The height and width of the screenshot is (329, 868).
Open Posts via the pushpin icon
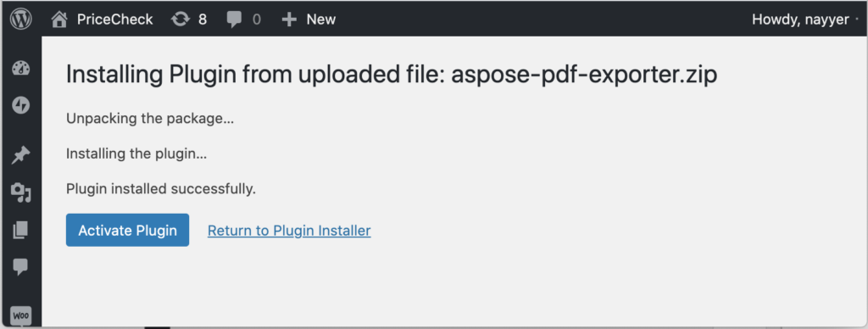[x=21, y=155]
